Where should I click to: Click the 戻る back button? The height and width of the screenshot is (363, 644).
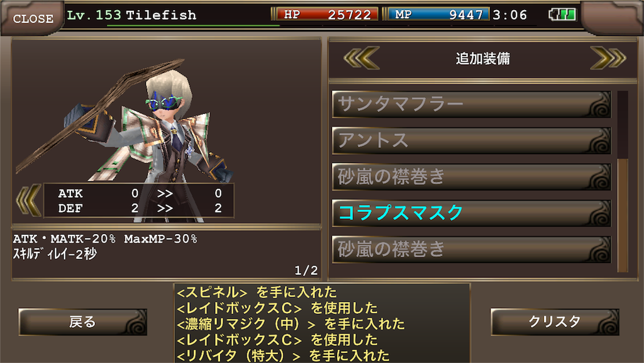click(82, 322)
